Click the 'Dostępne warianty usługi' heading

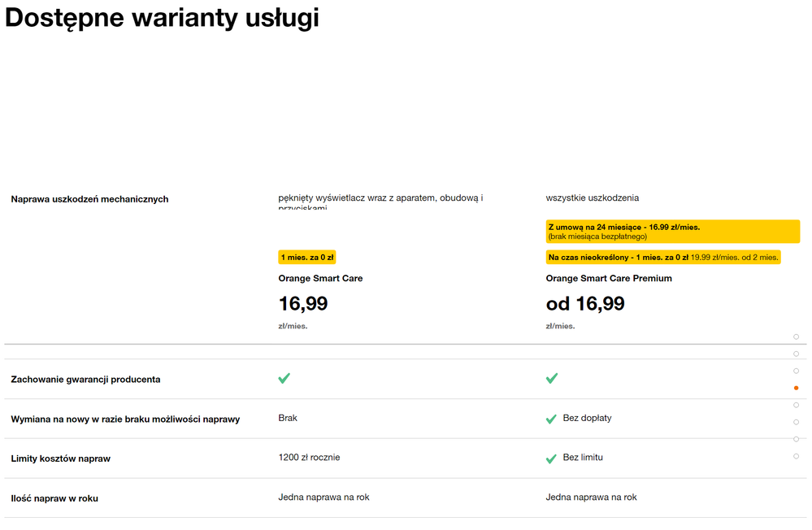(x=162, y=18)
